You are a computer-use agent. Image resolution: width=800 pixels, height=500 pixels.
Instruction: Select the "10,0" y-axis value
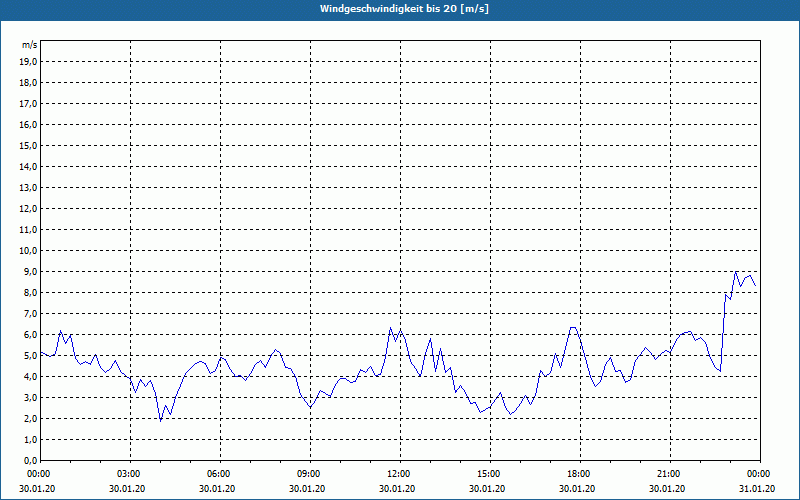[28, 251]
